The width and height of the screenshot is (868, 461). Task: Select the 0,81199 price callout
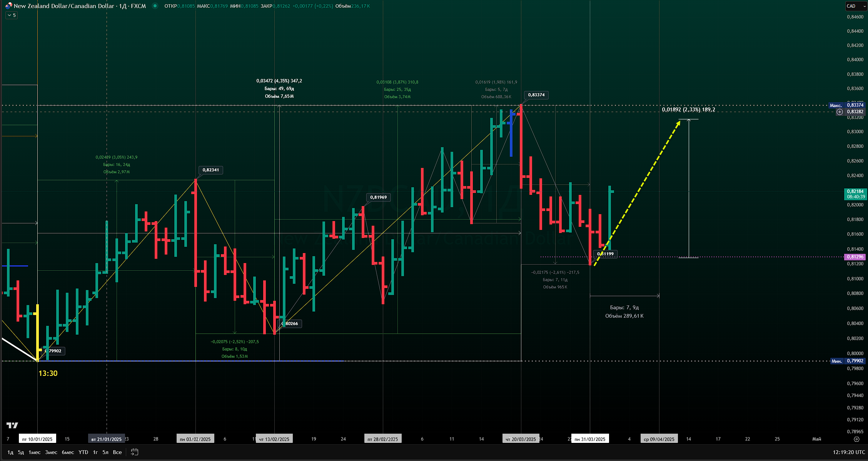click(x=606, y=254)
